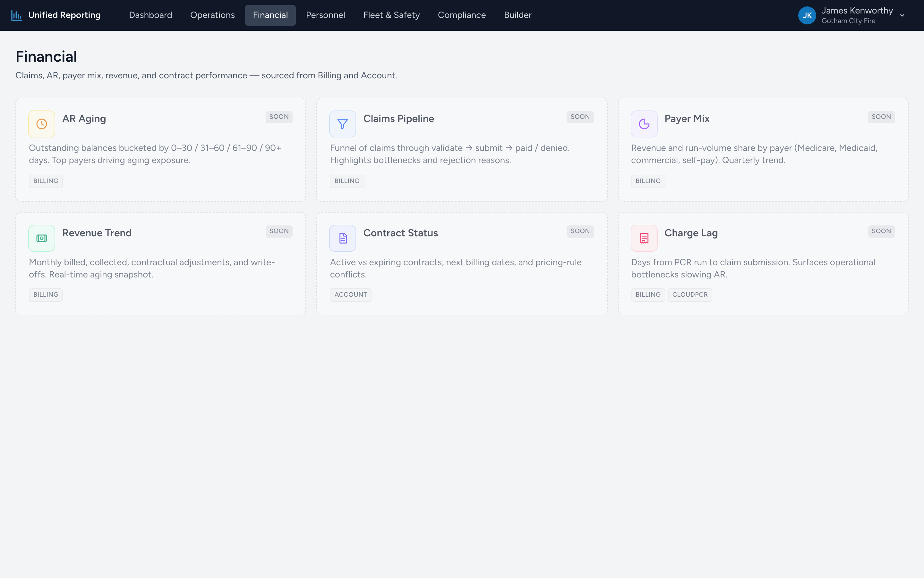Switch to the Compliance tab
This screenshot has height=578, width=924.
(x=462, y=15)
